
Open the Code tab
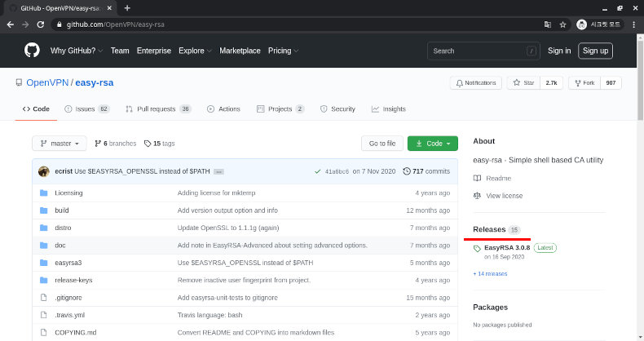36,108
